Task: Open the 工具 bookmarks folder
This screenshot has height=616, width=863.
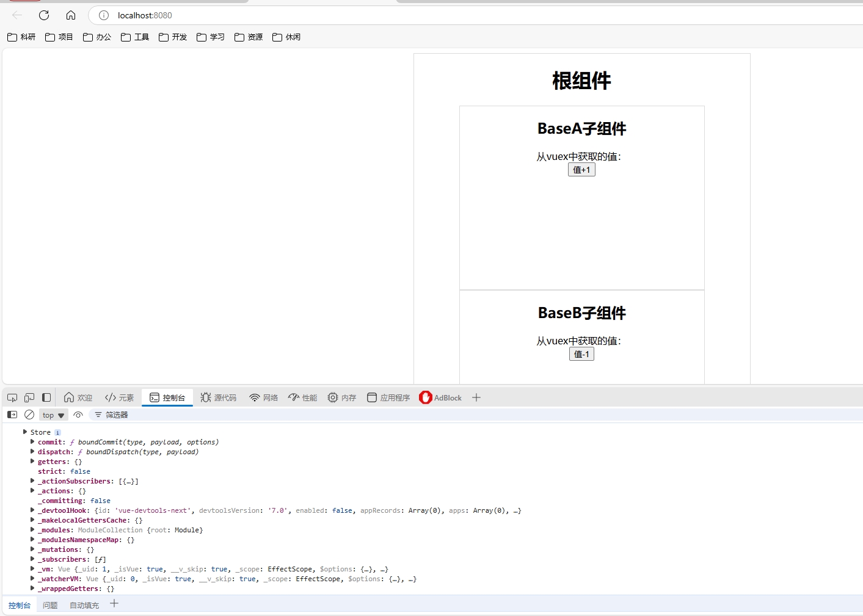Action: coord(135,37)
